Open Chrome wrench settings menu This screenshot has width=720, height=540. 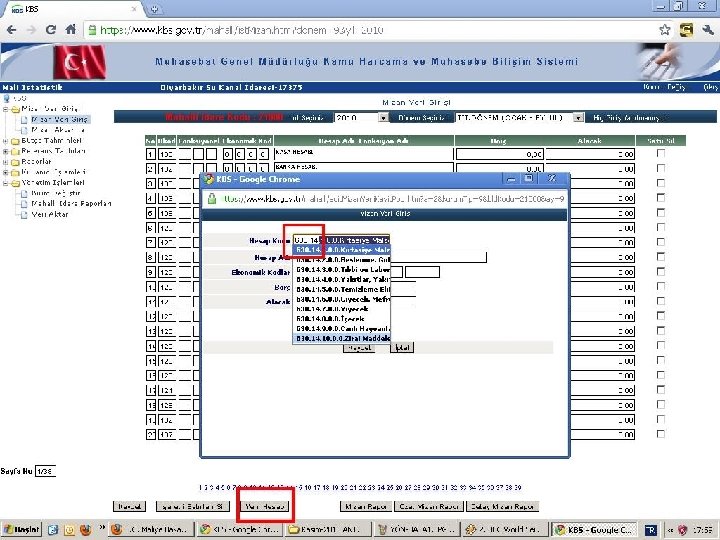[x=708, y=30]
